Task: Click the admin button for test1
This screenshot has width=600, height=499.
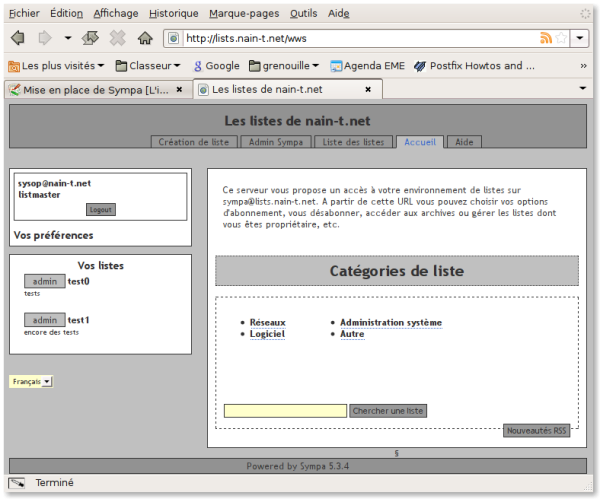Action: point(44,320)
